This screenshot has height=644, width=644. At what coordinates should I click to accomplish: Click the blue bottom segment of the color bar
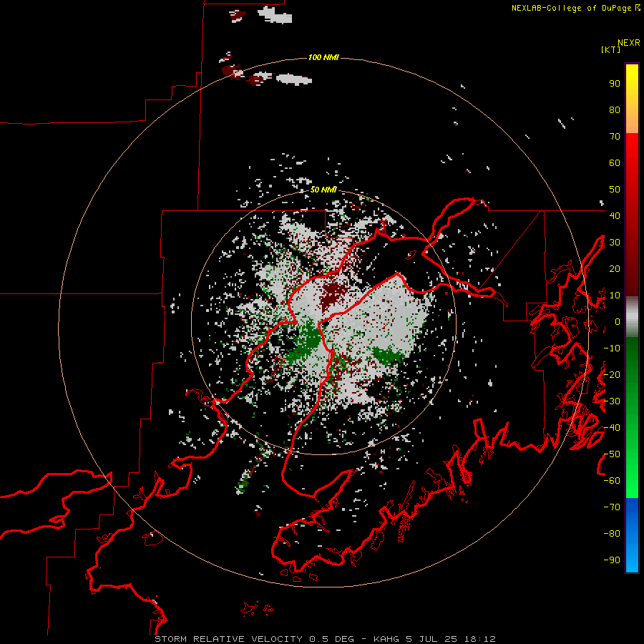click(x=632, y=535)
